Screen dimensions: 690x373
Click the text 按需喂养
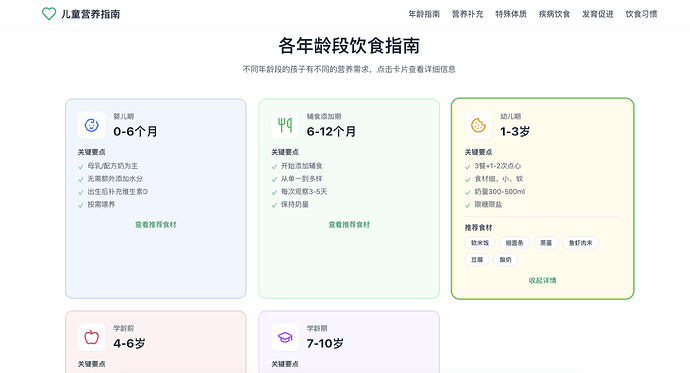pyautogui.click(x=101, y=205)
